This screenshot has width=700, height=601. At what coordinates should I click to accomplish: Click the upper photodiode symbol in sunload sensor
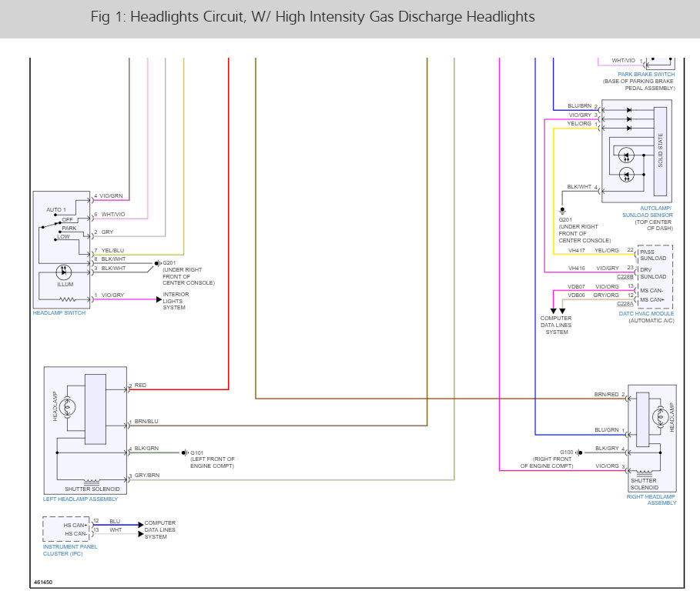626,155
